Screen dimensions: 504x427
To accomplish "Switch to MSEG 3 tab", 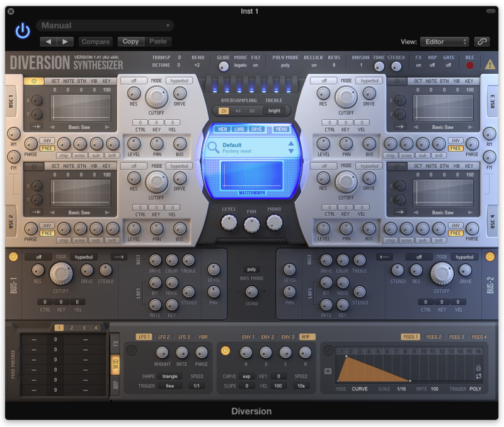I will [456, 337].
